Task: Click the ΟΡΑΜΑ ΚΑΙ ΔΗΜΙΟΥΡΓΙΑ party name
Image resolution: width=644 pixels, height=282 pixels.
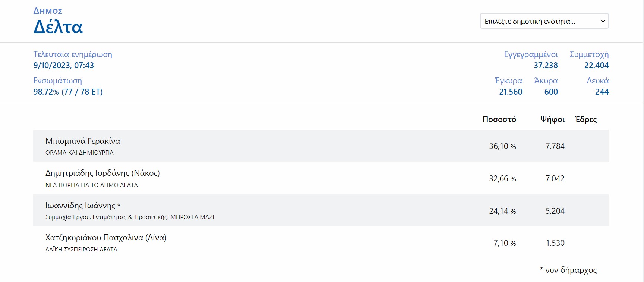Action: (x=79, y=153)
